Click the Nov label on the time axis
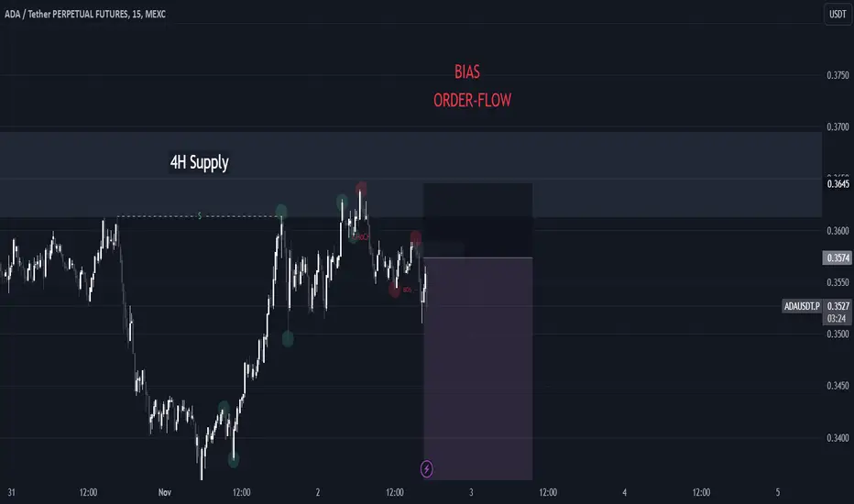 pos(165,493)
